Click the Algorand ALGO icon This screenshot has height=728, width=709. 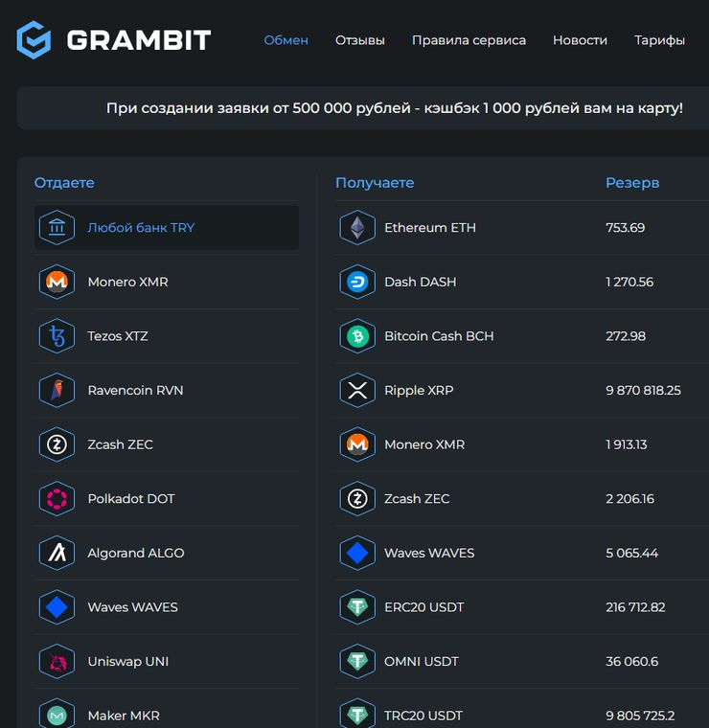[57, 553]
